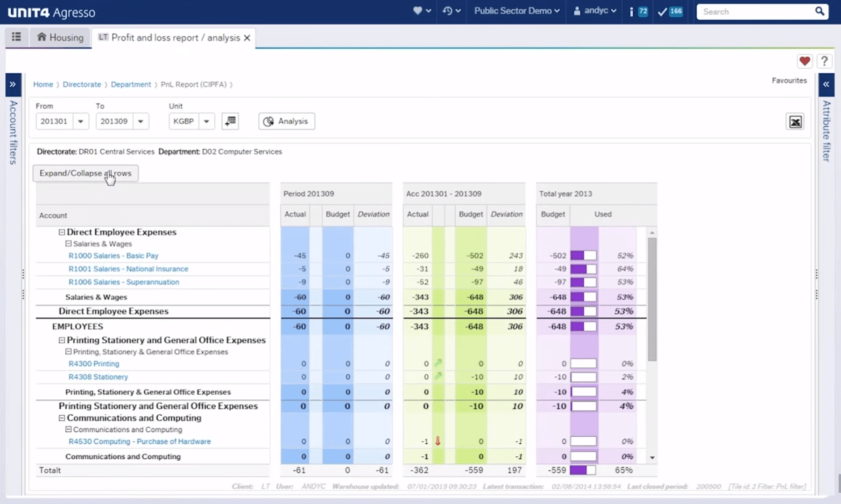Open the help question mark icon
Viewport: 841px width, 504px height.
tap(824, 61)
